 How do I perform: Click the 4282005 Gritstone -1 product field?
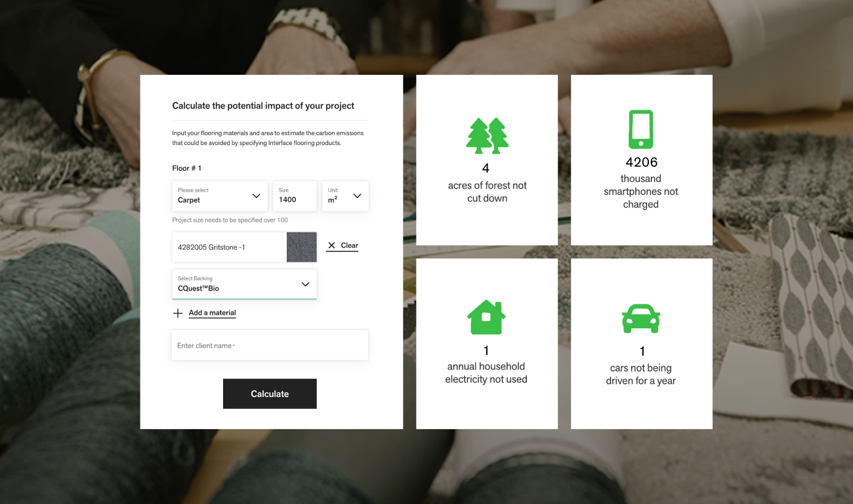tap(229, 247)
